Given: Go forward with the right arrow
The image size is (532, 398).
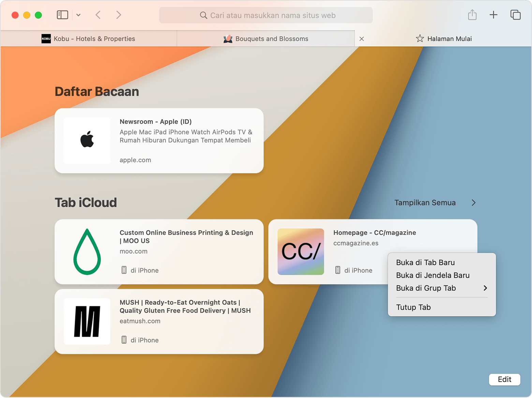Looking at the screenshot, I should coord(118,15).
